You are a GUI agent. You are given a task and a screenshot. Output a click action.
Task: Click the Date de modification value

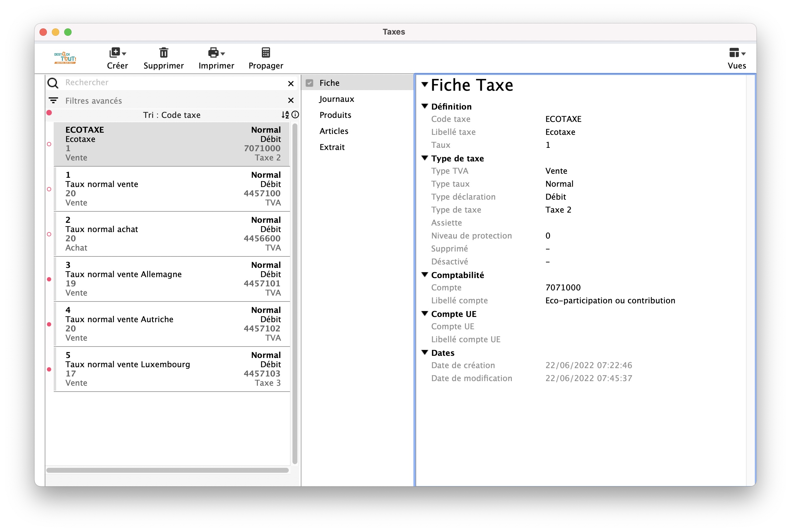point(589,378)
